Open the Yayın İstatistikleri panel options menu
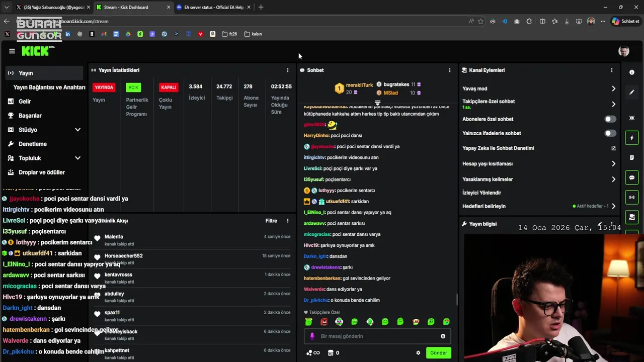Screen dimensions: 644x362 point(288,70)
